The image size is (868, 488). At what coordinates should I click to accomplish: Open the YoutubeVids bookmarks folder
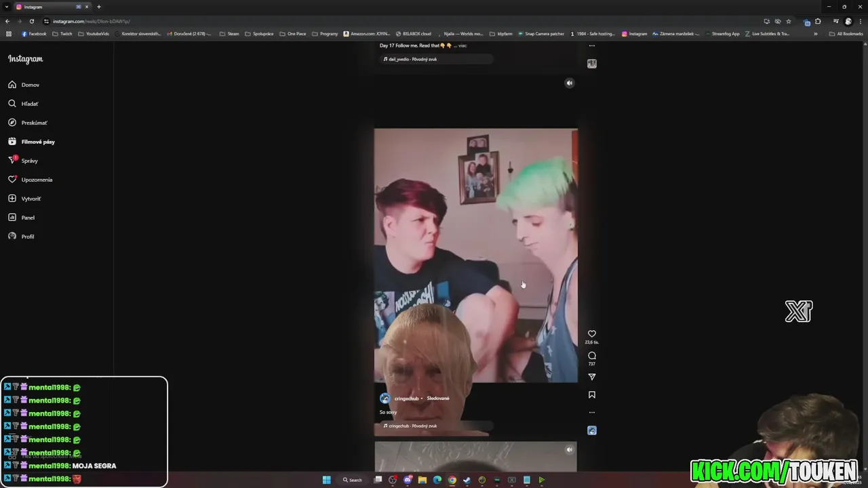click(x=94, y=34)
